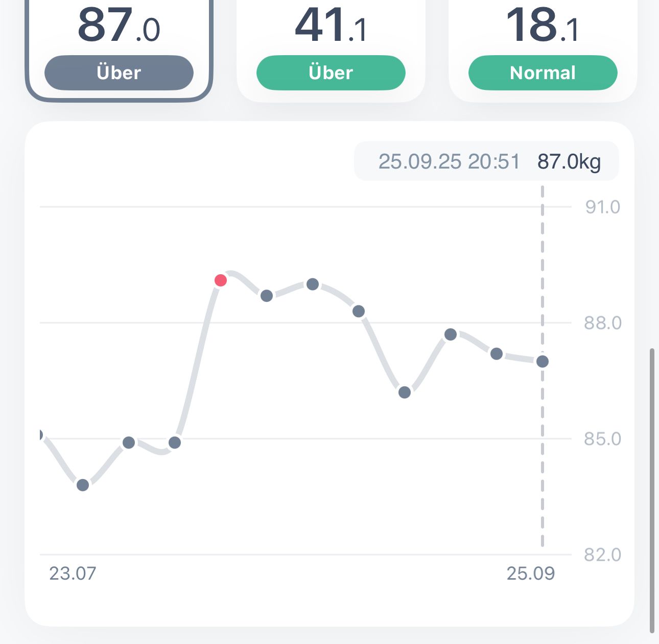Select the lowest data point on the chart
Image resolution: width=659 pixels, height=644 pixels.
83,485
